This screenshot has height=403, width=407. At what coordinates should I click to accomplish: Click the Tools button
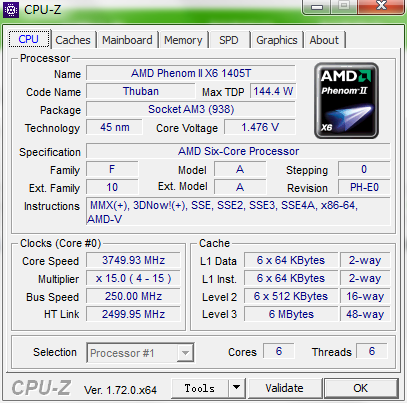pos(200,388)
